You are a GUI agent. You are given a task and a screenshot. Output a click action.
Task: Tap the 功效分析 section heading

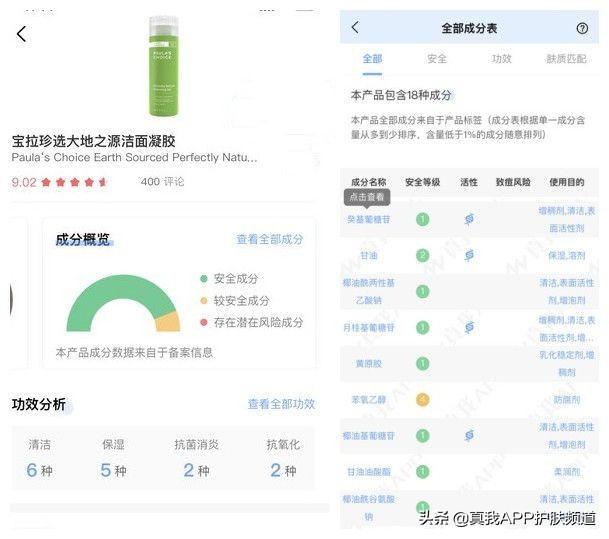pos(39,404)
